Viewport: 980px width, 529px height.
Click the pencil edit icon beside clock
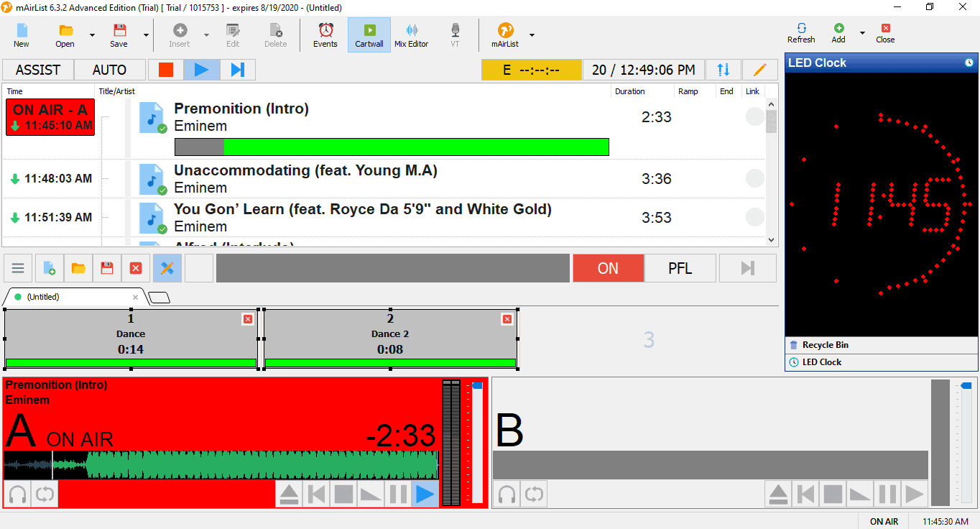click(x=759, y=70)
